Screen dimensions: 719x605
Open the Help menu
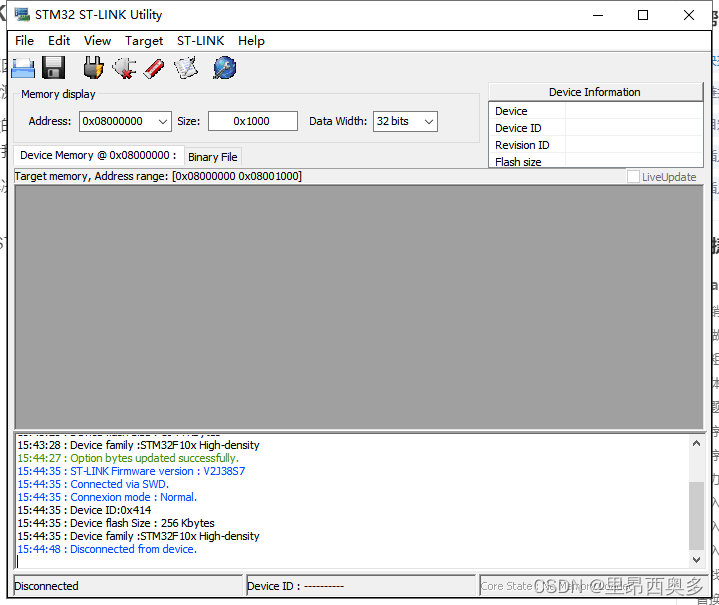[x=251, y=41]
